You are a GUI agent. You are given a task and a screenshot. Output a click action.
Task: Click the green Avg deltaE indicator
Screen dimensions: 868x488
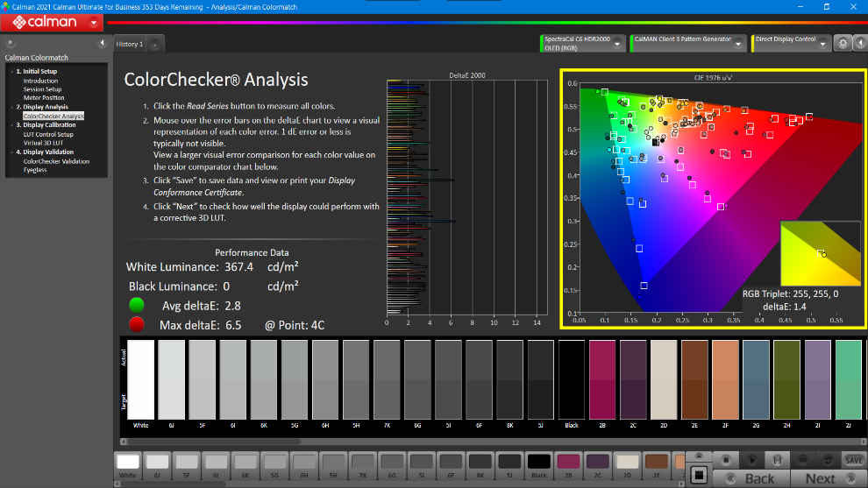136,305
